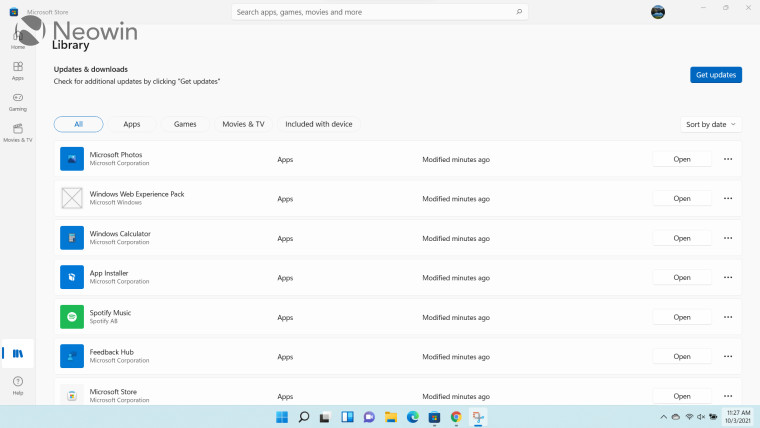The image size is (760, 428).
Task: Click the App Installer app icon
Action: pyautogui.click(x=72, y=277)
